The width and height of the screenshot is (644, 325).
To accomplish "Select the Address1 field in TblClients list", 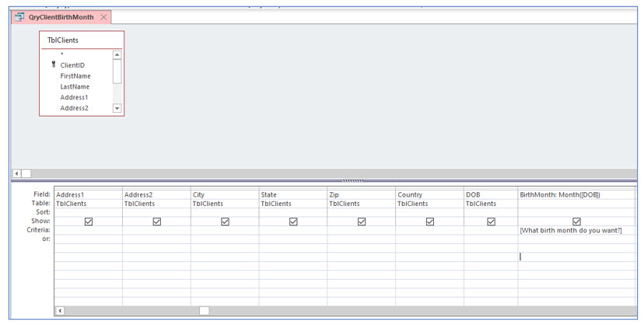I will pos(74,97).
